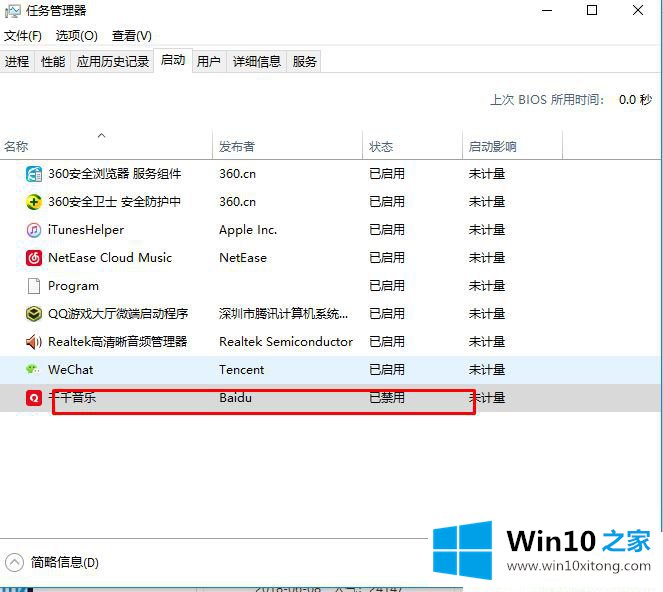Select the 启动 tab
The image size is (663, 592).
(173, 60)
